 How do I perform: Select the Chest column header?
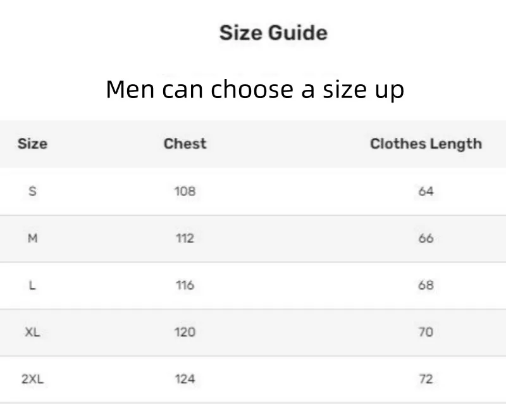click(185, 144)
